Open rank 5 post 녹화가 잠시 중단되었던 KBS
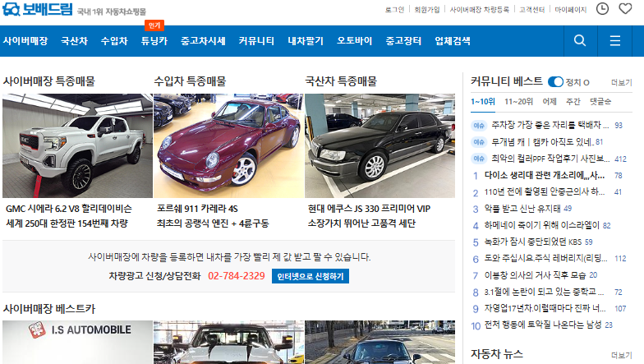The height and width of the screenshot is (364, 644). point(532,242)
